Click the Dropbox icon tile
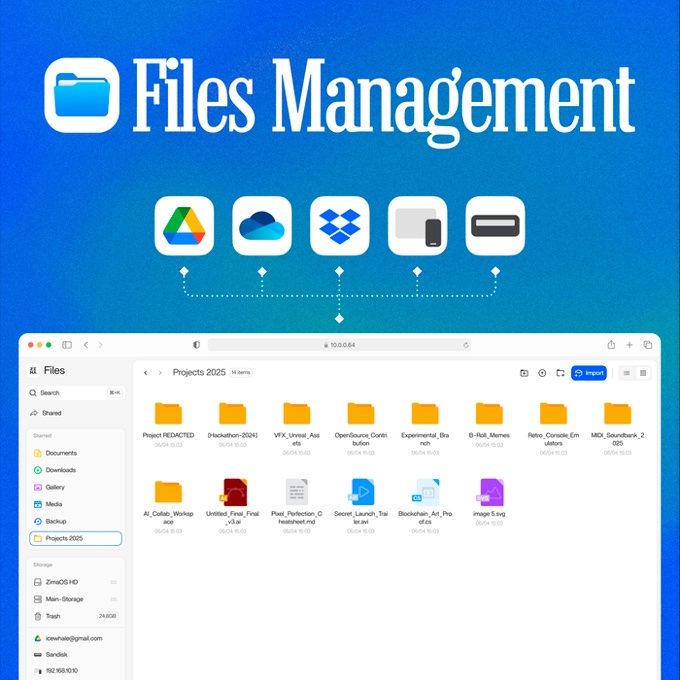This screenshot has height=680, width=680. point(340,226)
